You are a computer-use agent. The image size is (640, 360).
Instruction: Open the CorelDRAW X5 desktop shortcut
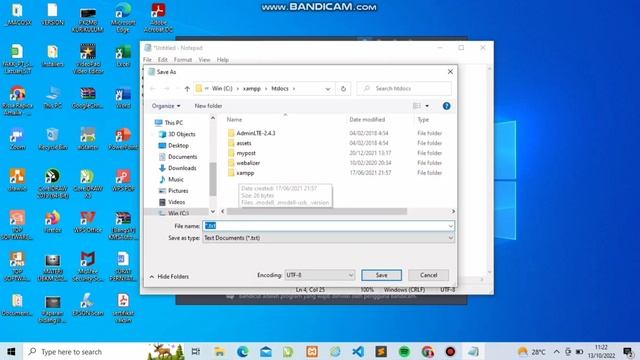(88, 183)
